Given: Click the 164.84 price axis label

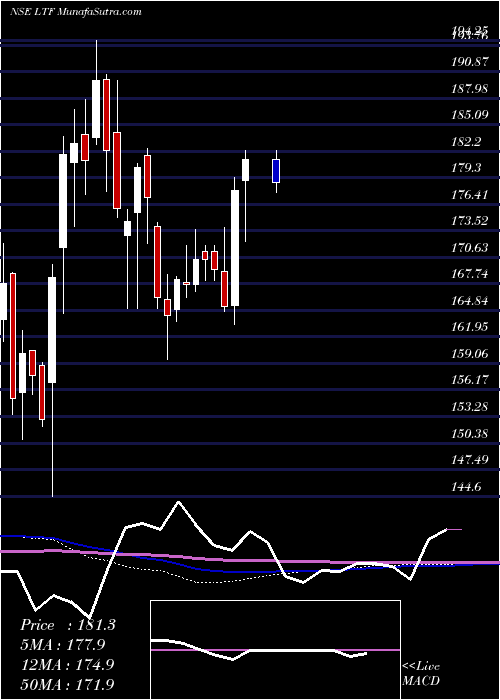Looking at the screenshot, I should [x=469, y=300].
